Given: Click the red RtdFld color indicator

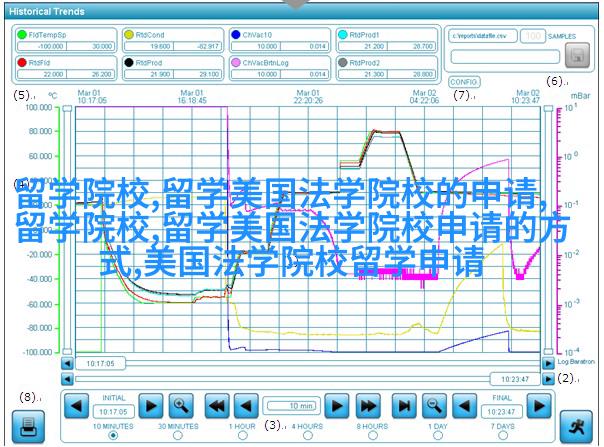Looking at the screenshot, I should pyautogui.click(x=22, y=62).
